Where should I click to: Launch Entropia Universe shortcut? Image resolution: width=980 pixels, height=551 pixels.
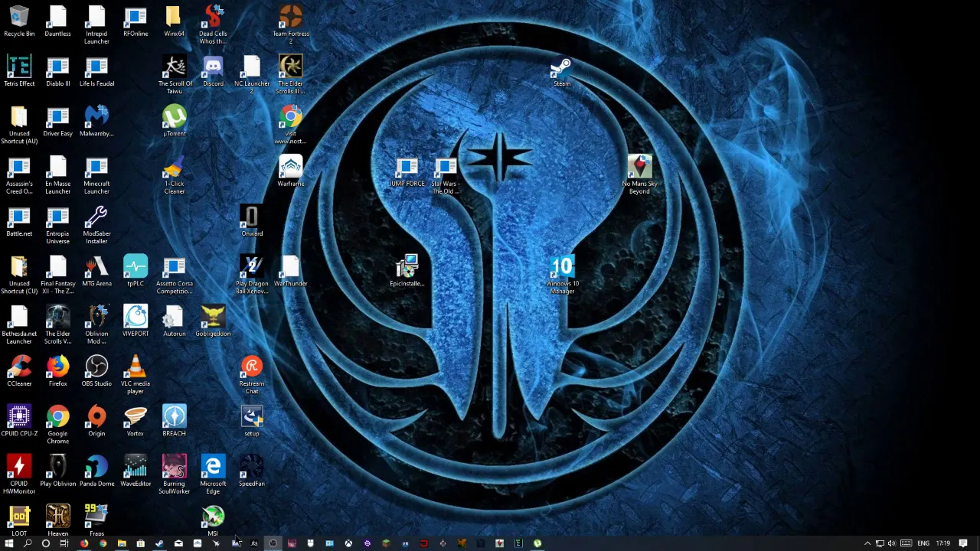(57, 224)
